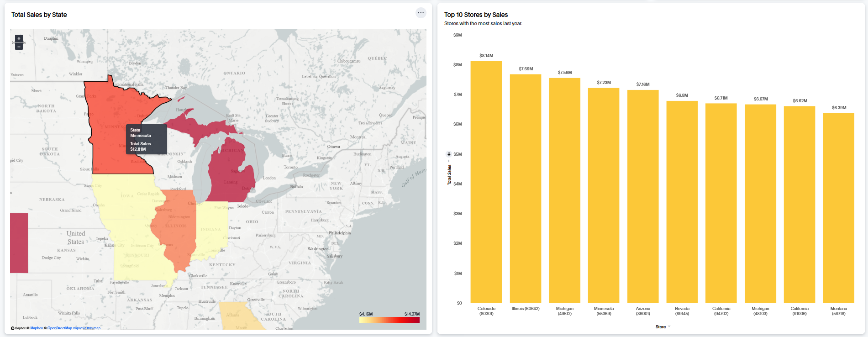Click the Montana (59718) axis label

pos(838,311)
